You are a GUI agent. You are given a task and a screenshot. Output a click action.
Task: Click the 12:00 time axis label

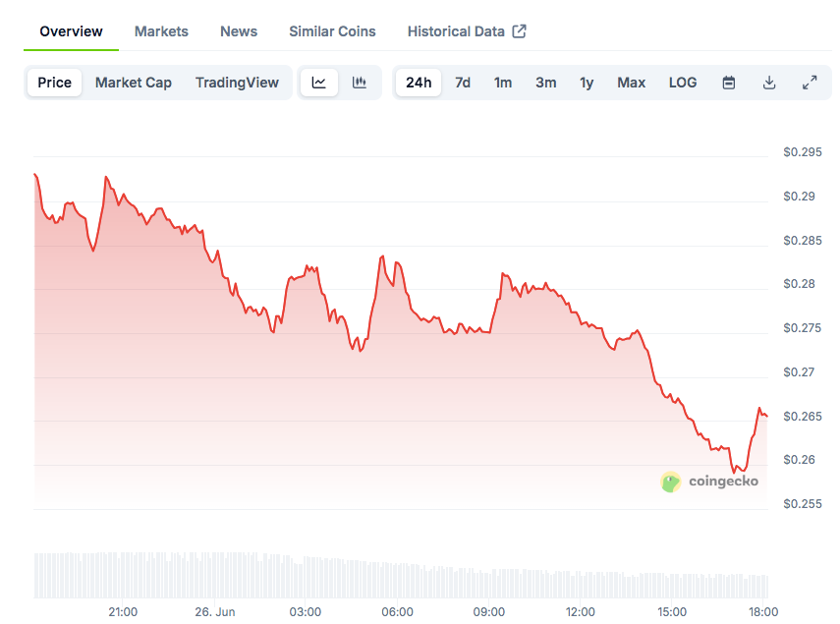click(581, 611)
